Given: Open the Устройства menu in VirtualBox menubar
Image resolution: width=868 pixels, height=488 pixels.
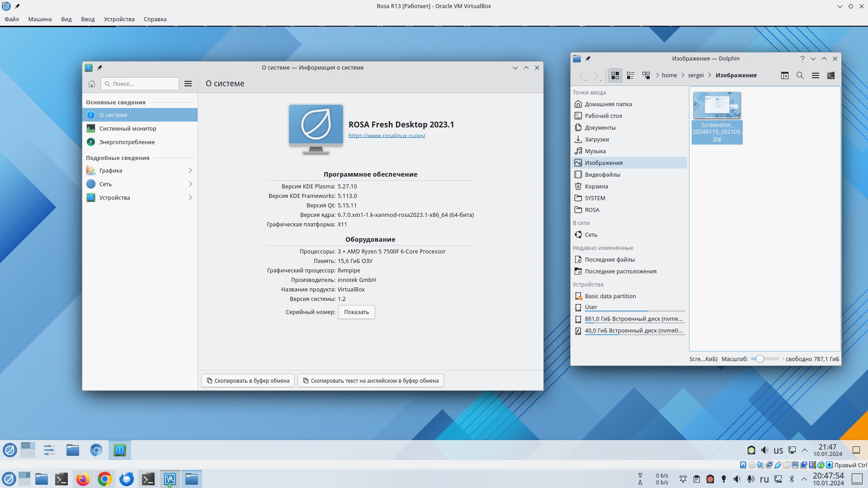Looking at the screenshot, I should 119,19.
